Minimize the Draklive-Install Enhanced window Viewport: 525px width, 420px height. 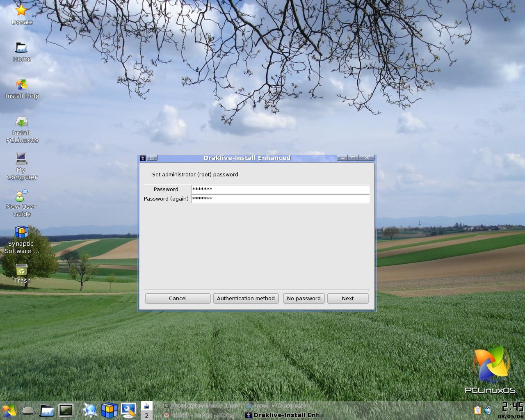pyautogui.click(x=342, y=158)
